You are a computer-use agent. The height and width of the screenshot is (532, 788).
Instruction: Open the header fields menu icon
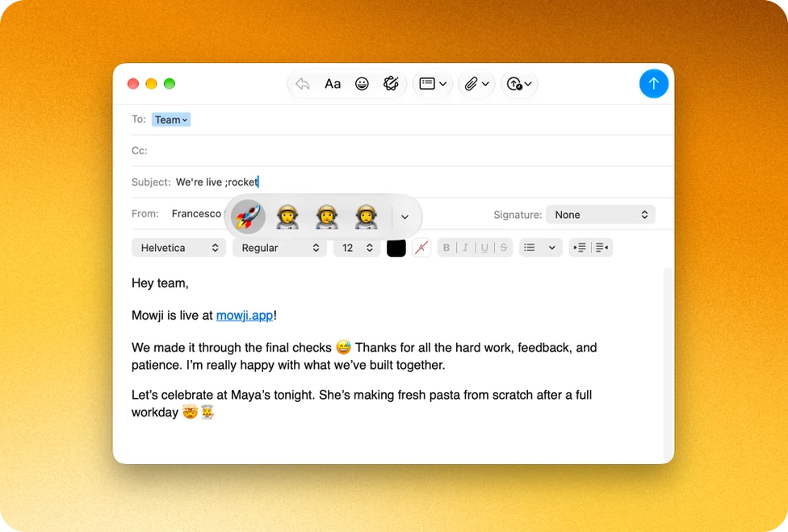pyautogui.click(x=433, y=84)
